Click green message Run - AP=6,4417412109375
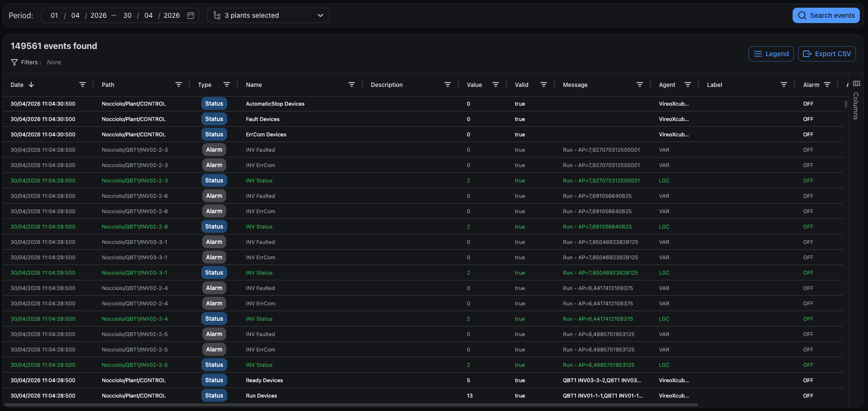This screenshot has height=411, width=868. [598, 319]
